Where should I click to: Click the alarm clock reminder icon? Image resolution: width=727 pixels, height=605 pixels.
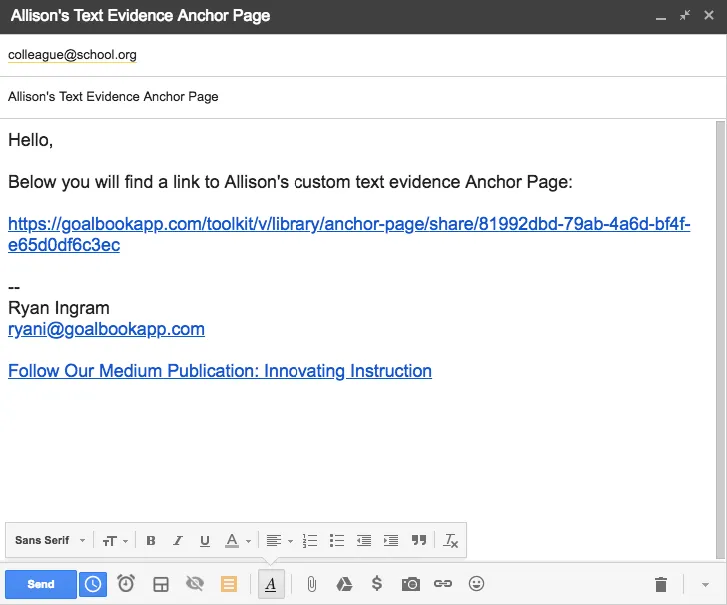tap(126, 584)
